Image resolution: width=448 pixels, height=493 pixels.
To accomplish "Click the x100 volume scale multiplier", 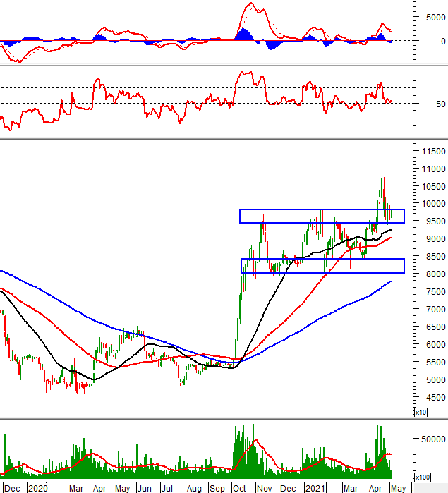I will [422, 477].
